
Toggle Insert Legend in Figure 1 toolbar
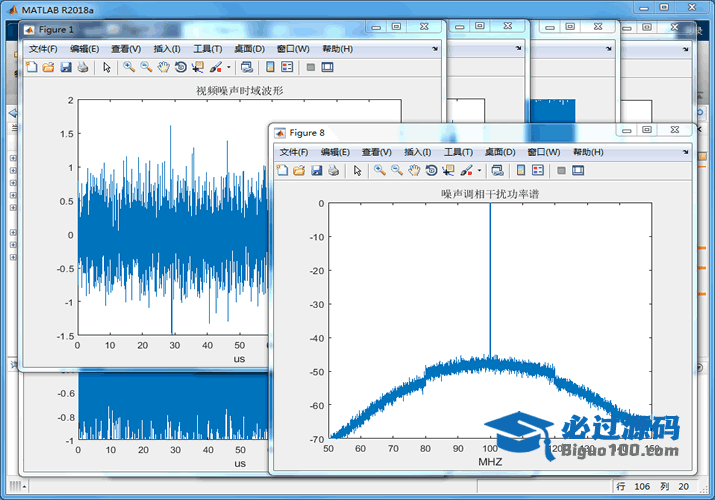pos(287,67)
